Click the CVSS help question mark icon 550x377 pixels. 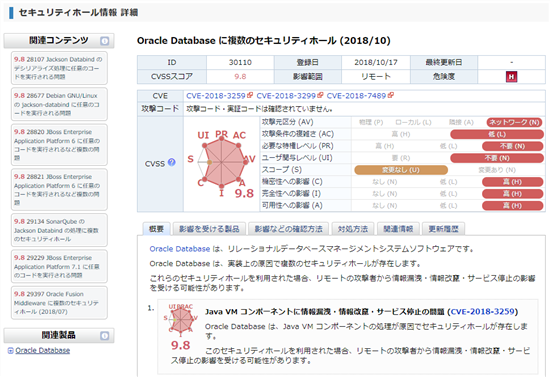[172, 162]
